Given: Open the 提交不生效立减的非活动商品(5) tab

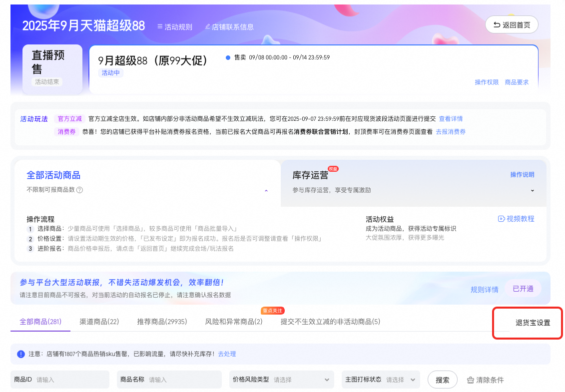Looking at the screenshot, I should click(x=330, y=322).
